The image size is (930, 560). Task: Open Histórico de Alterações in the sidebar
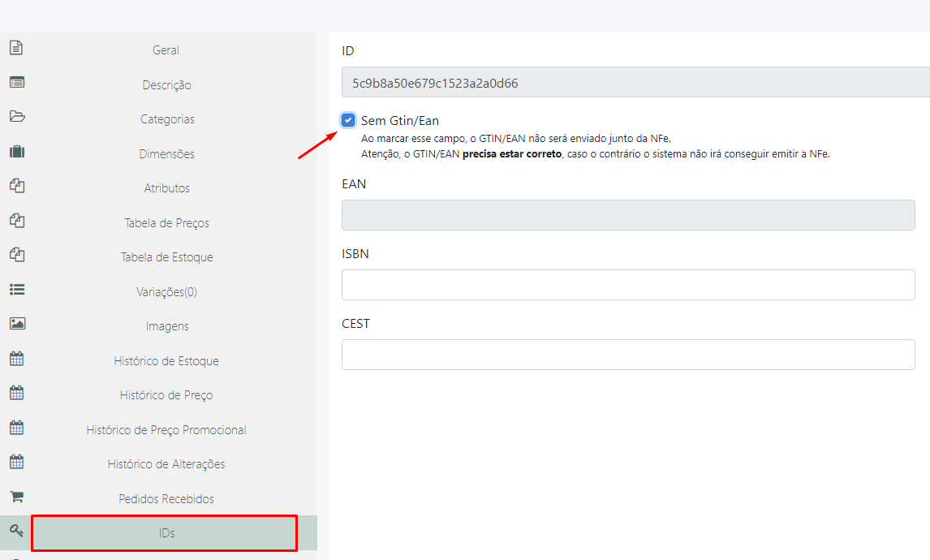(166, 464)
